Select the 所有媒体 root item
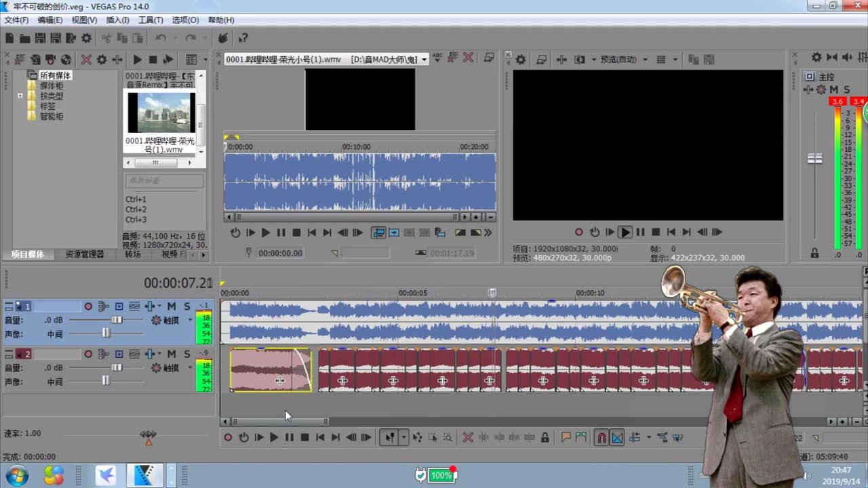Viewport: 868px width, 488px height. 55,75
